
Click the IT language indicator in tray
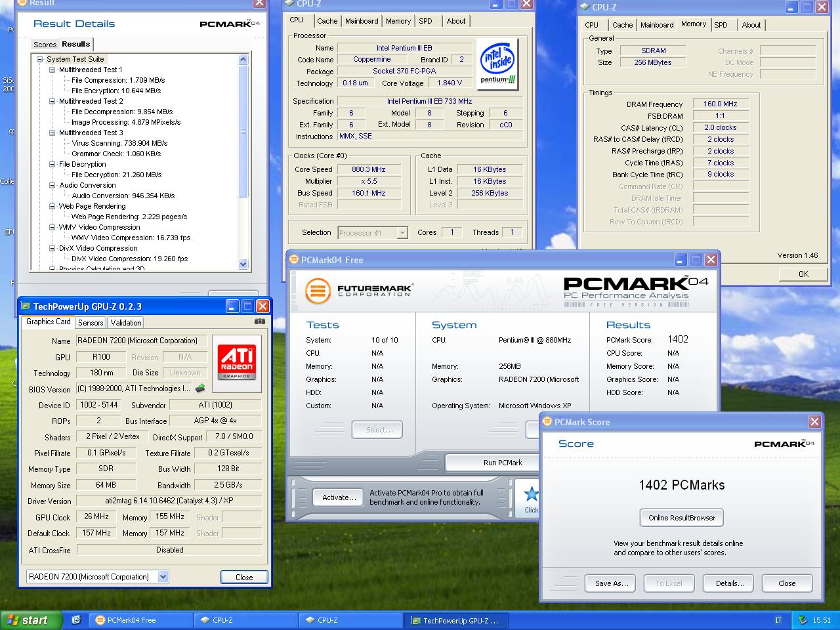(x=778, y=620)
